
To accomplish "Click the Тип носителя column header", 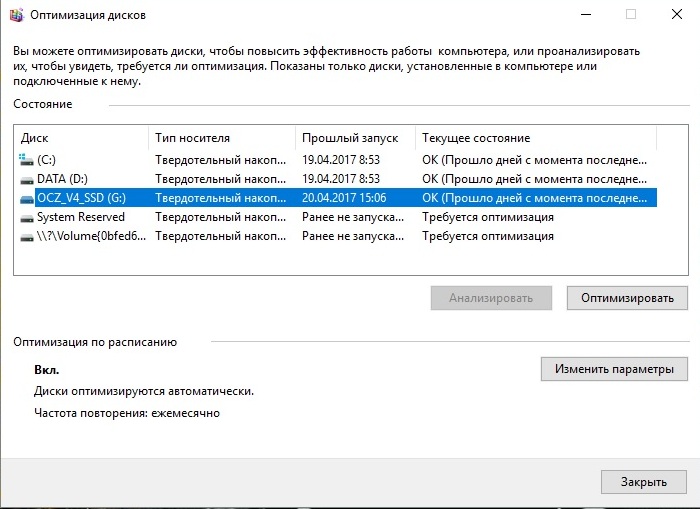I will [x=221, y=138].
